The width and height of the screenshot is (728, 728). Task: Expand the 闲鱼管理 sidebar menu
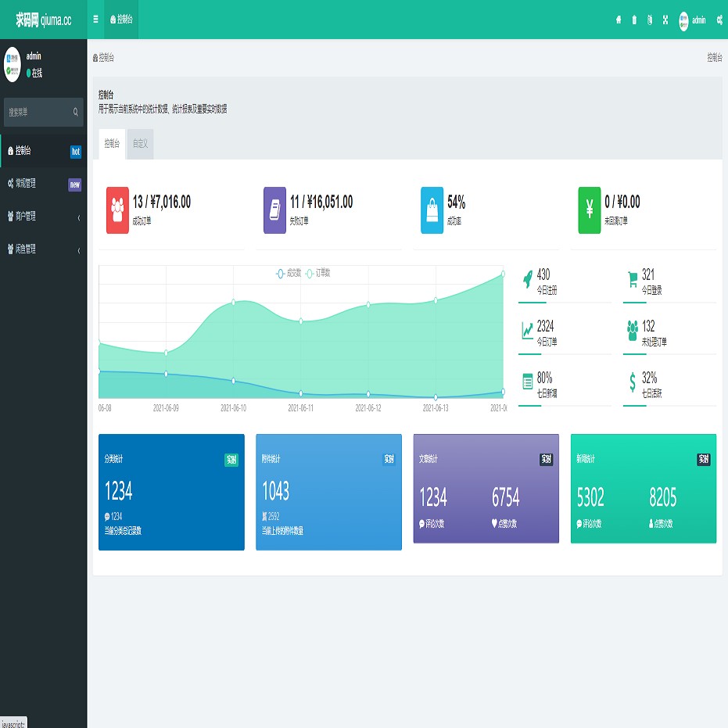point(43,249)
